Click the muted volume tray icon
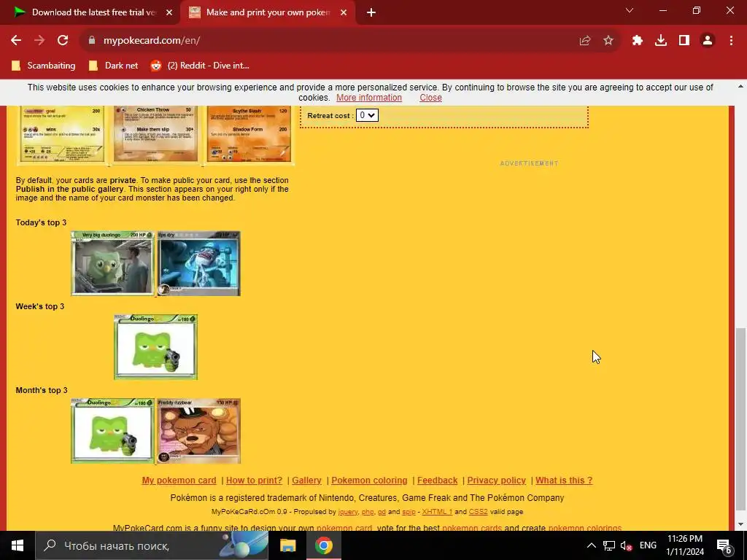The height and width of the screenshot is (560, 747). (627, 545)
